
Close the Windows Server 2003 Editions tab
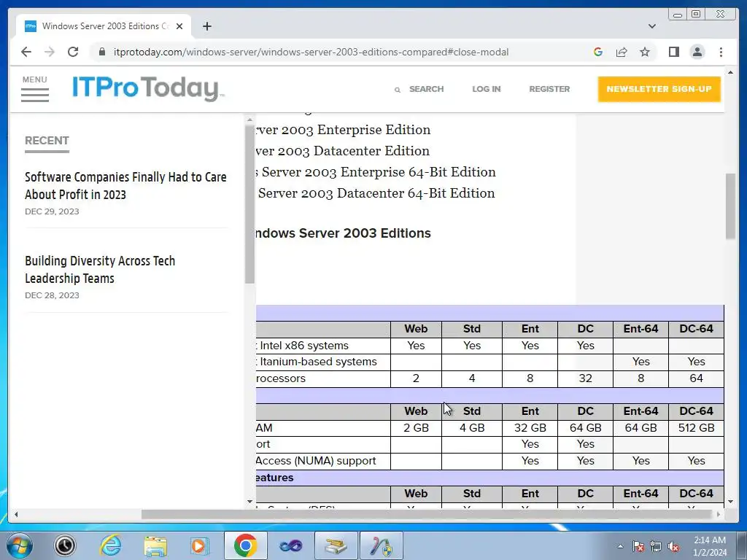click(x=179, y=26)
